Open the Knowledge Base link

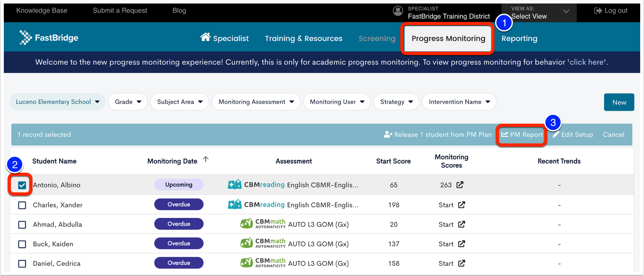tap(42, 10)
